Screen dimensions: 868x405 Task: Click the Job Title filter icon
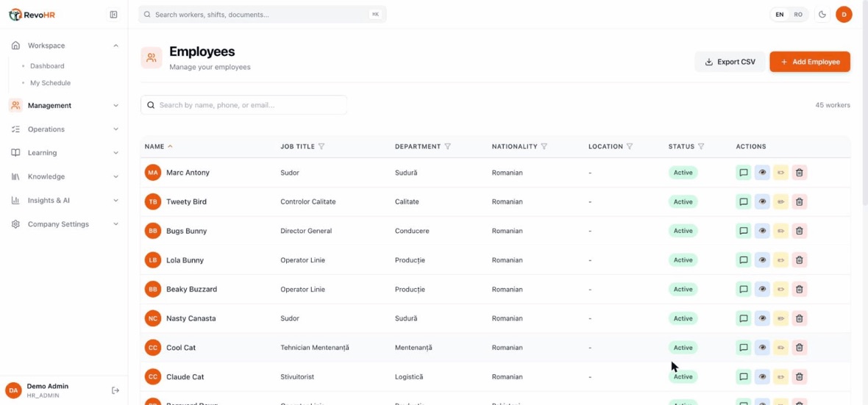tap(321, 146)
